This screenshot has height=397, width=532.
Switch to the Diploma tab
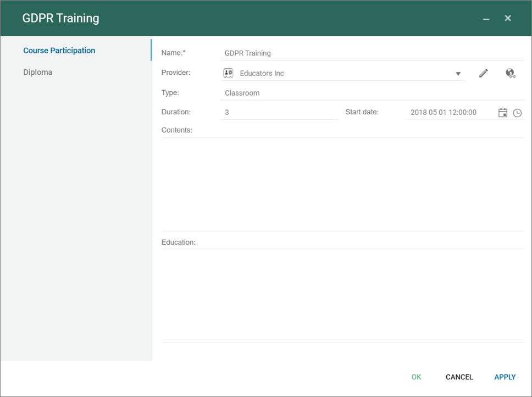coord(38,72)
